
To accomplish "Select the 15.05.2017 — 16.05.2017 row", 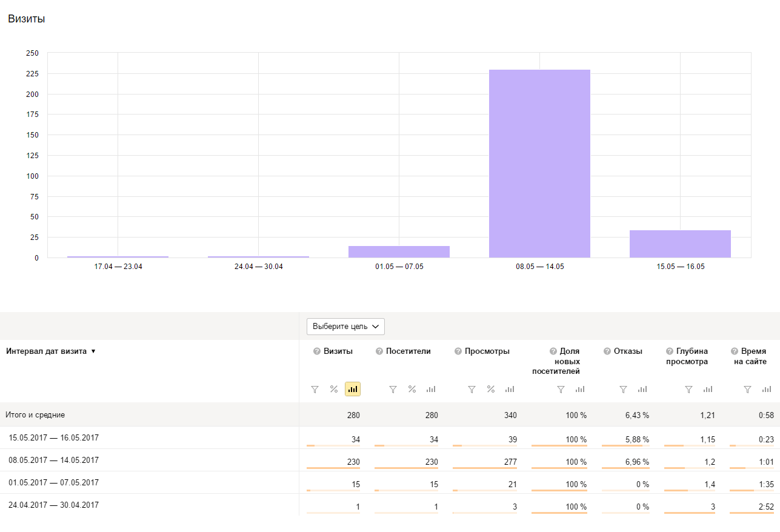I will [53, 438].
